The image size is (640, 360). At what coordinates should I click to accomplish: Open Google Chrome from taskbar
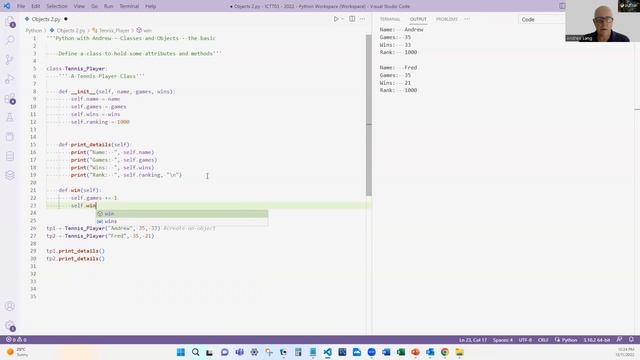(x=445, y=352)
